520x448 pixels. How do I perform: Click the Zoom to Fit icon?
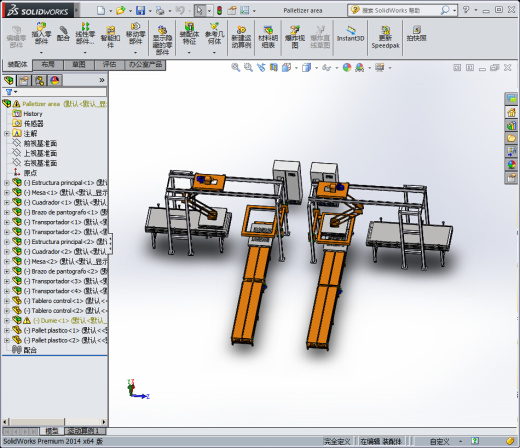tap(235, 68)
